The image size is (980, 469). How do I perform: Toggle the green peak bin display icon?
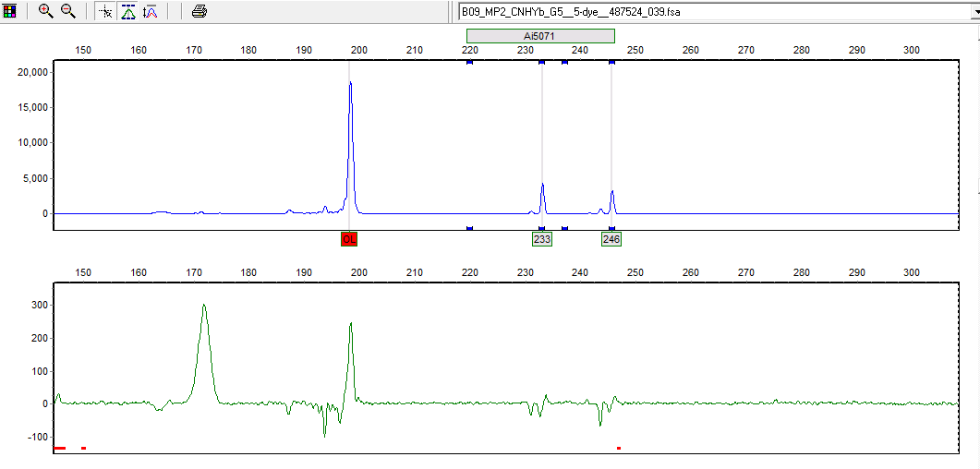tap(128, 11)
